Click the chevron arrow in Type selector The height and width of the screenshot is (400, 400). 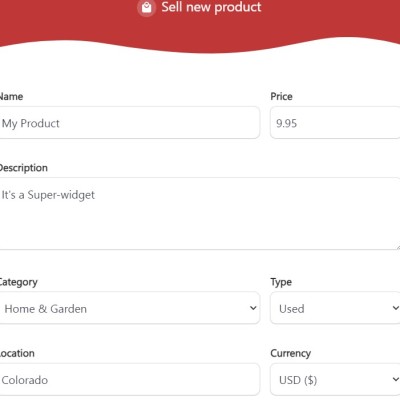[x=396, y=308]
